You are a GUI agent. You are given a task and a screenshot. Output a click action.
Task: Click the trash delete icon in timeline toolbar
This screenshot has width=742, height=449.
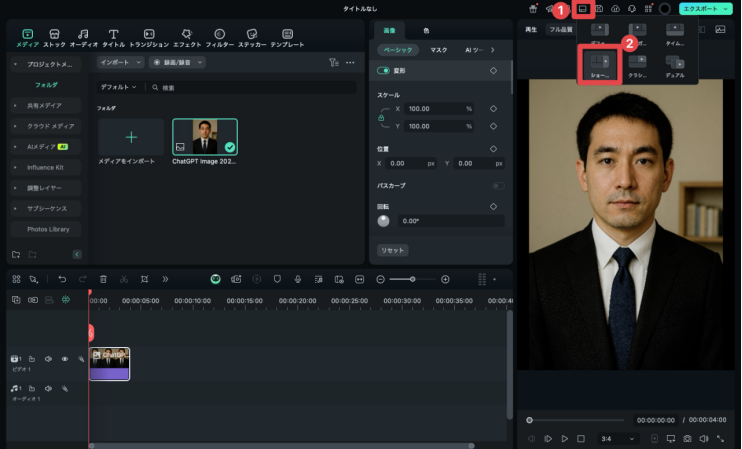click(x=103, y=279)
